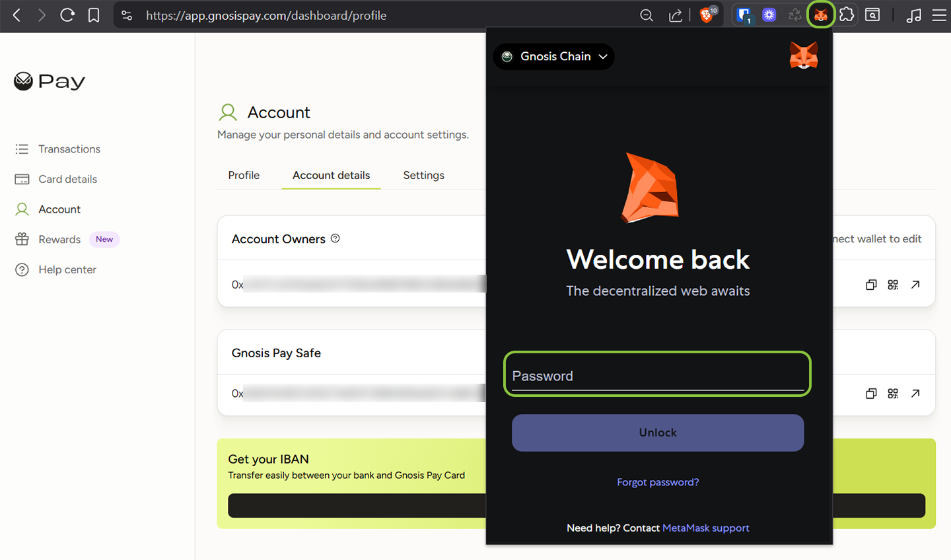Open Help center in the sidebar
The height and width of the screenshot is (560, 951).
[x=55, y=269]
